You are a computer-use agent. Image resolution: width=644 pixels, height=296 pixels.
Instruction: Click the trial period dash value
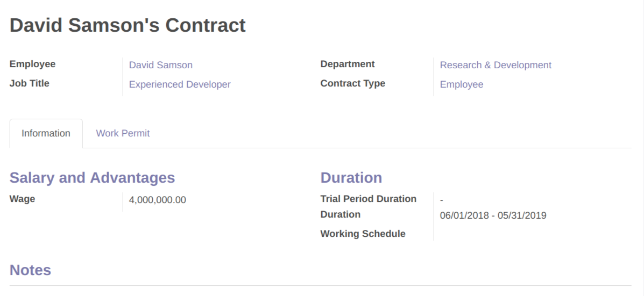[442, 200]
